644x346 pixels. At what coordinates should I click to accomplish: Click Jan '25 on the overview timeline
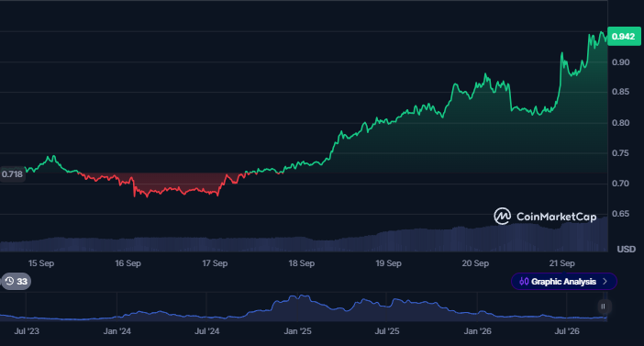(x=298, y=331)
